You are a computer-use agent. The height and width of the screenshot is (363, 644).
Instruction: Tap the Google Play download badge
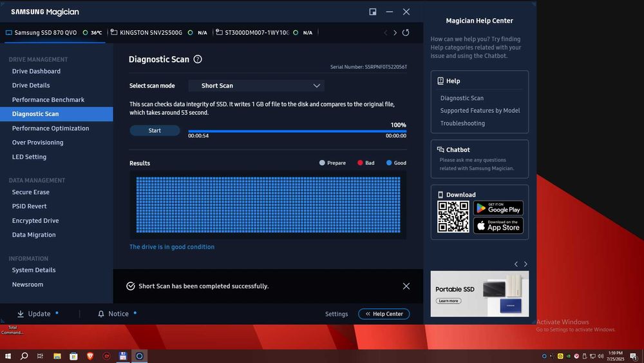pyautogui.click(x=498, y=208)
